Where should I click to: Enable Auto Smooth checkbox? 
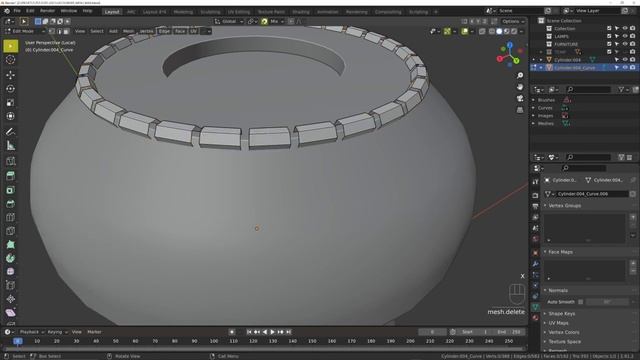[x=580, y=302]
